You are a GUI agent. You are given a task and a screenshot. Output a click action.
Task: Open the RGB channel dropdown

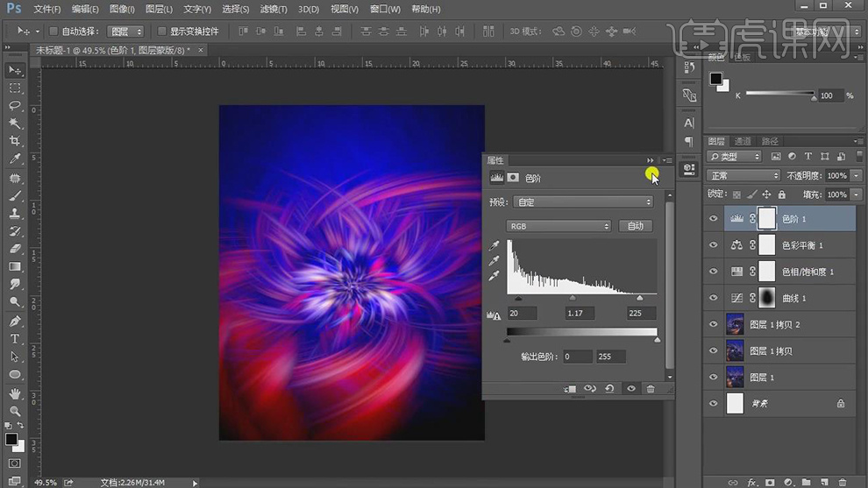coord(559,226)
